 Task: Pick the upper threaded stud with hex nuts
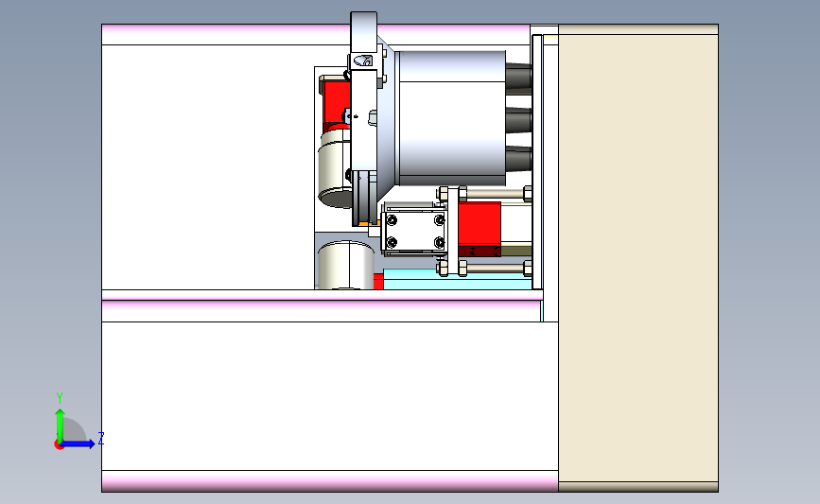(485, 194)
